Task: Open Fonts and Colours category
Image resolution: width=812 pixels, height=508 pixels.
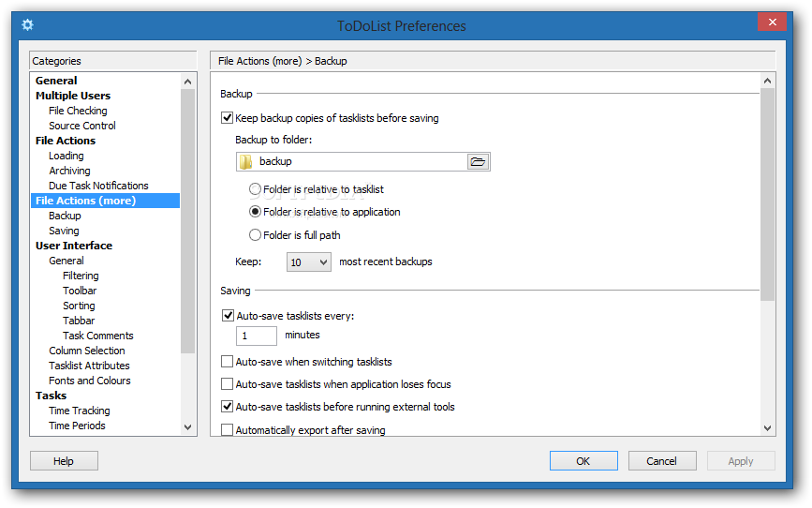Action: 90,381
